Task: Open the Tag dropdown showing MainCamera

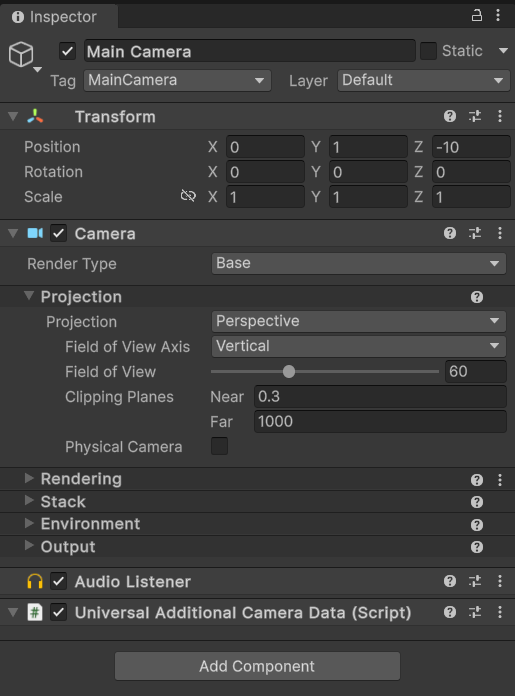Action: click(177, 80)
